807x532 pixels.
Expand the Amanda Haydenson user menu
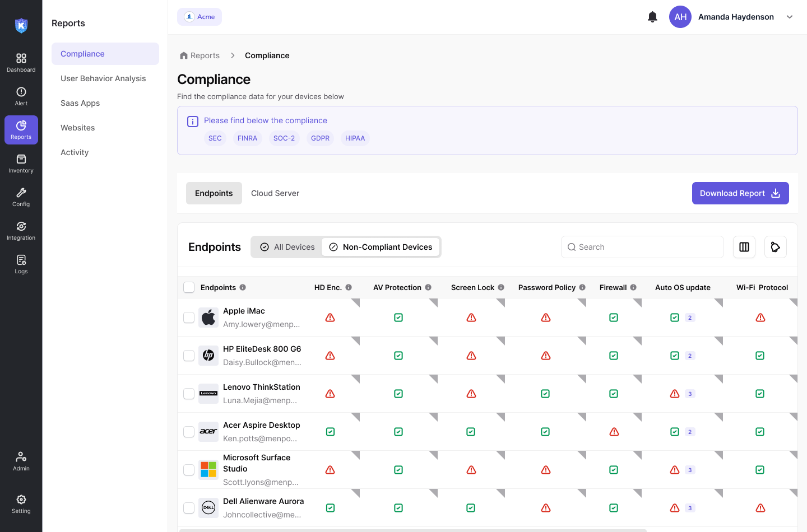pyautogui.click(x=789, y=17)
